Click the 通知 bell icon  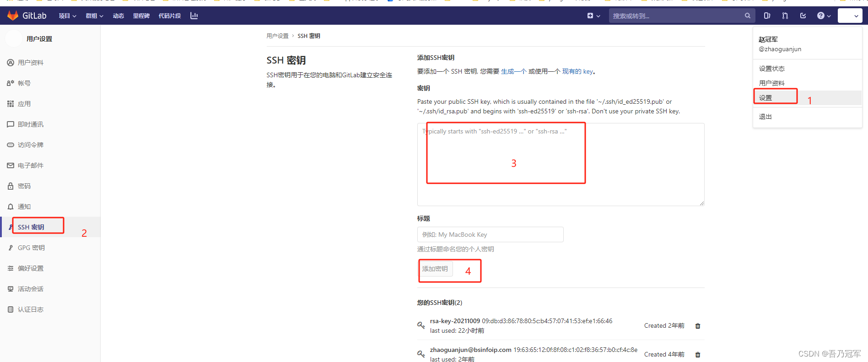tap(11, 207)
